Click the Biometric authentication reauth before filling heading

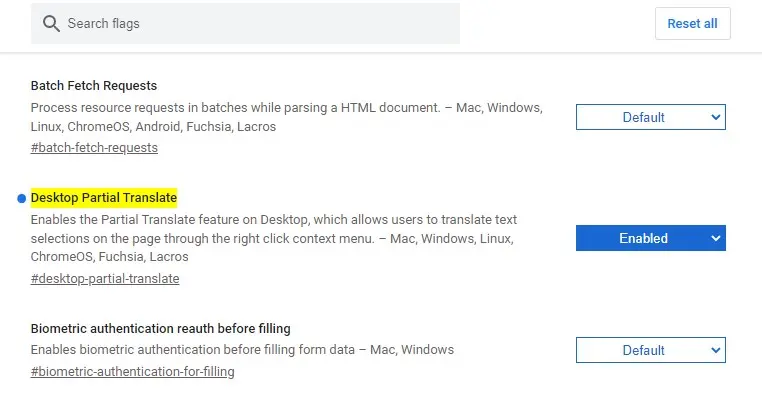(x=160, y=328)
